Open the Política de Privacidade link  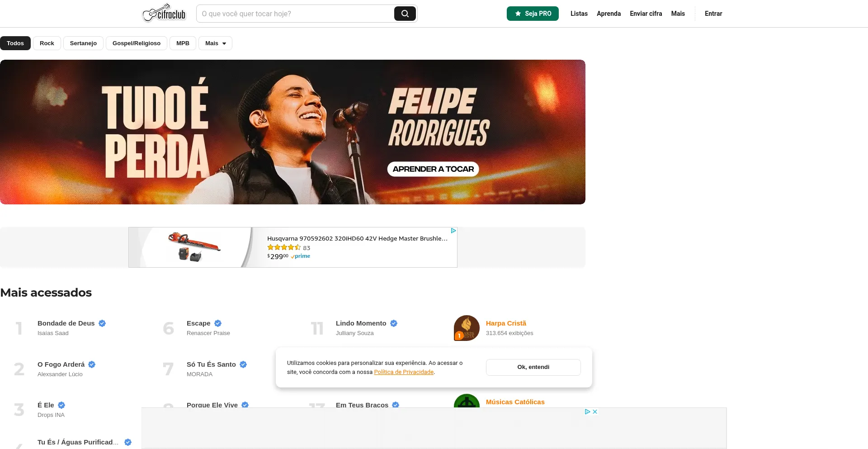pos(404,372)
